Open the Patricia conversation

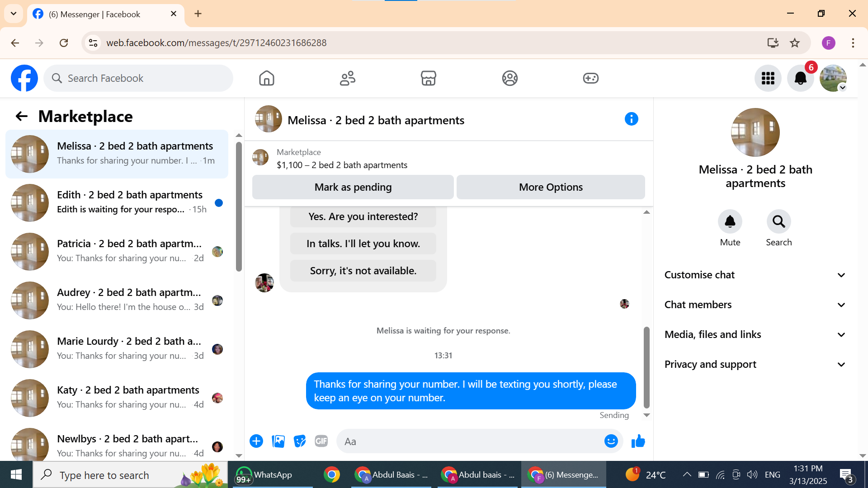click(x=117, y=252)
